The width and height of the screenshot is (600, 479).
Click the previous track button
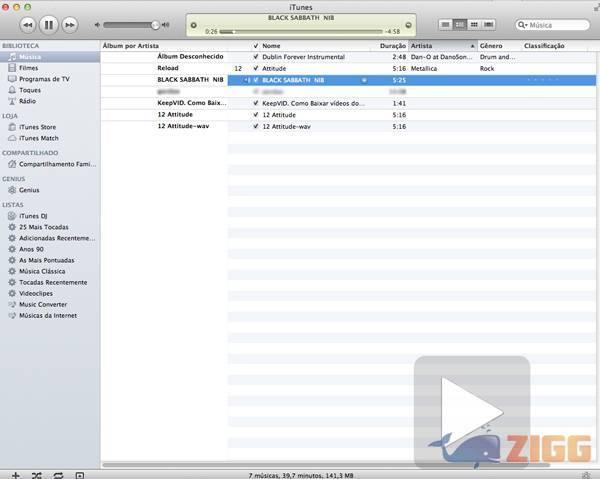click(27, 23)
